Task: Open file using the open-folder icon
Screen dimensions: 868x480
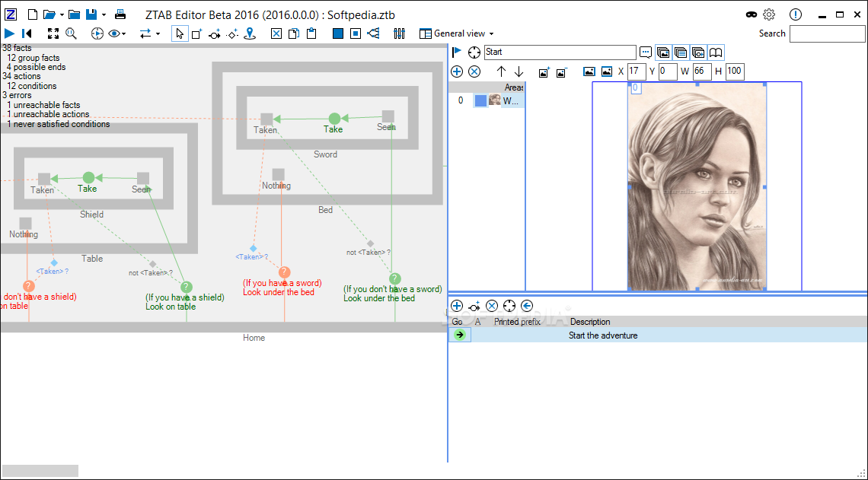Action: coord(49,15)
